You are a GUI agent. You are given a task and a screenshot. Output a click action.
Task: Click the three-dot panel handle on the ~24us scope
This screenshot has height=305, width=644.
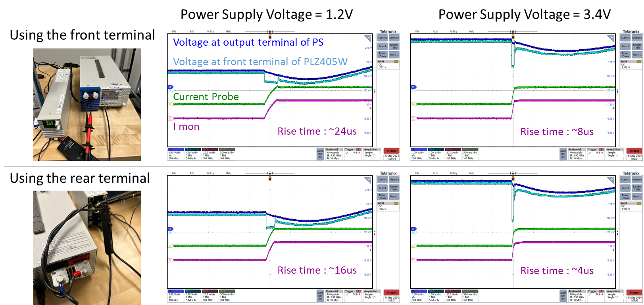coord(375,91)
